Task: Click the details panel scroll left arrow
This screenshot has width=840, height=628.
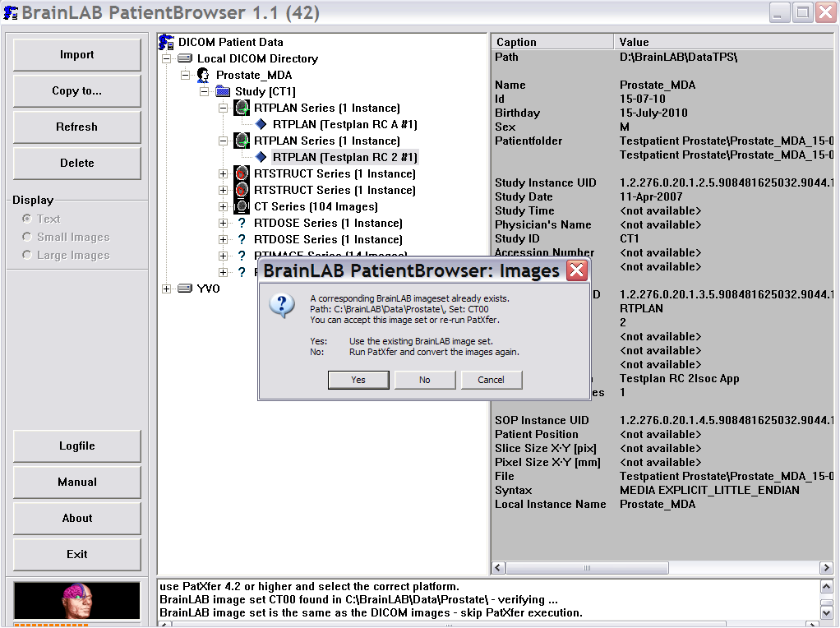Action: [x=498, y=567]
